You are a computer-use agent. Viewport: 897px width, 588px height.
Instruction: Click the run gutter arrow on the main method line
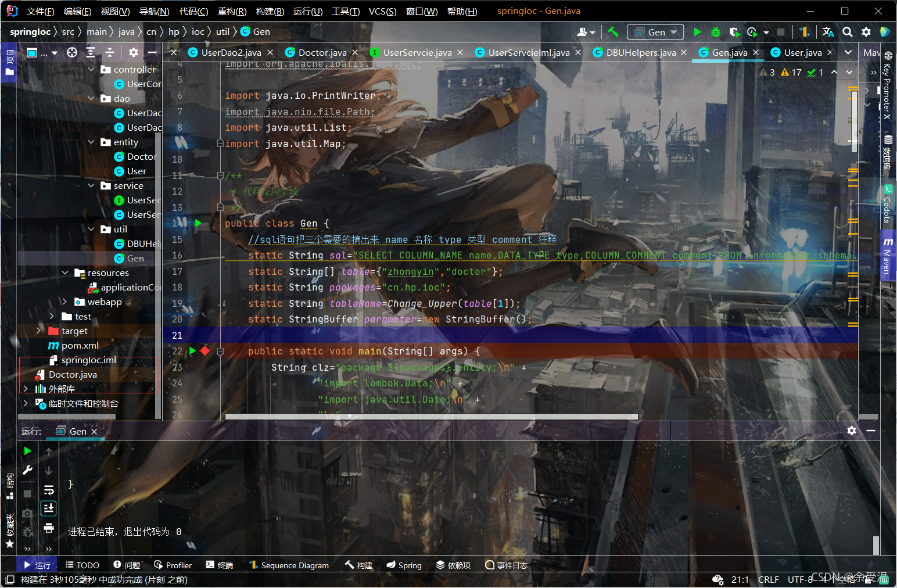[x=192, y=351]
